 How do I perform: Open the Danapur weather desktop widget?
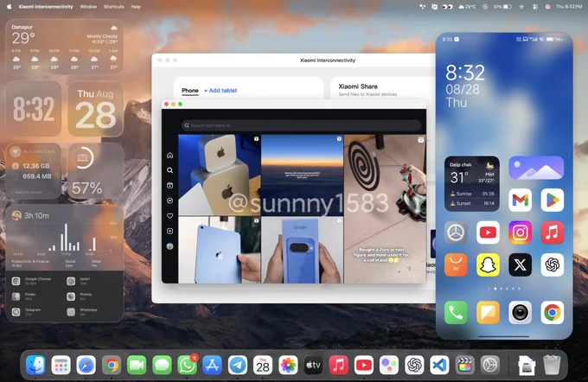point(65,47)
